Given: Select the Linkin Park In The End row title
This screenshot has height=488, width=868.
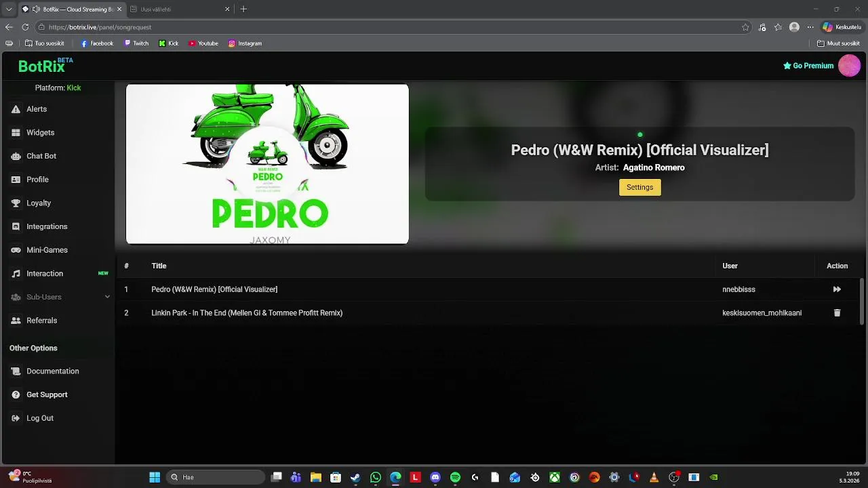Looking at the screenshot, I should 247,313.
